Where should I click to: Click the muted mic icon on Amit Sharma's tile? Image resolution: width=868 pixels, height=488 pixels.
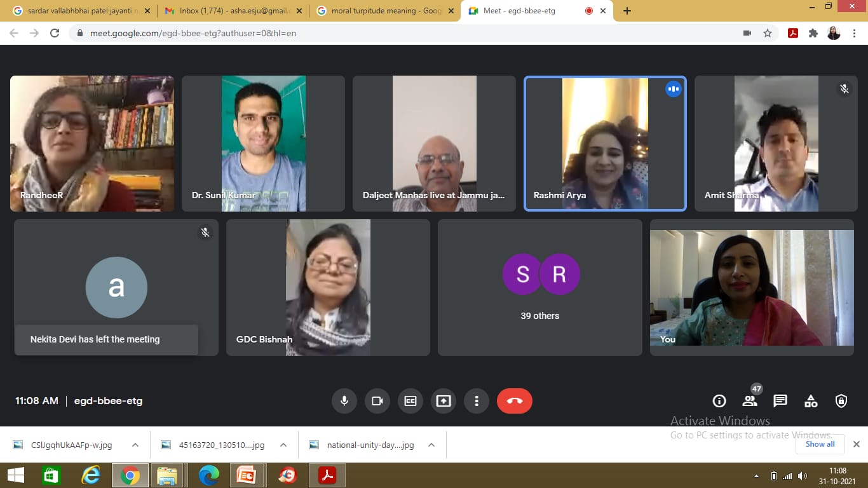click(844, 89)
